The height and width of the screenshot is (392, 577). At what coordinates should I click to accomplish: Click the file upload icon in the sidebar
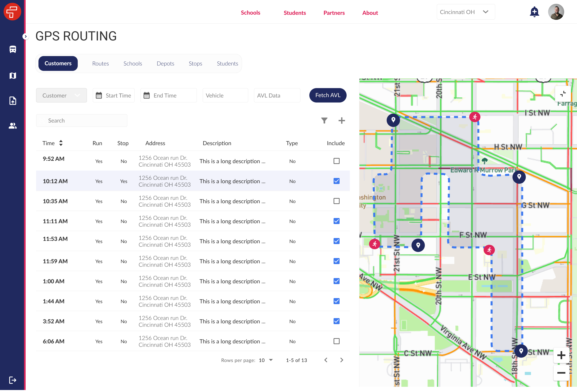(x=13, y=101)
